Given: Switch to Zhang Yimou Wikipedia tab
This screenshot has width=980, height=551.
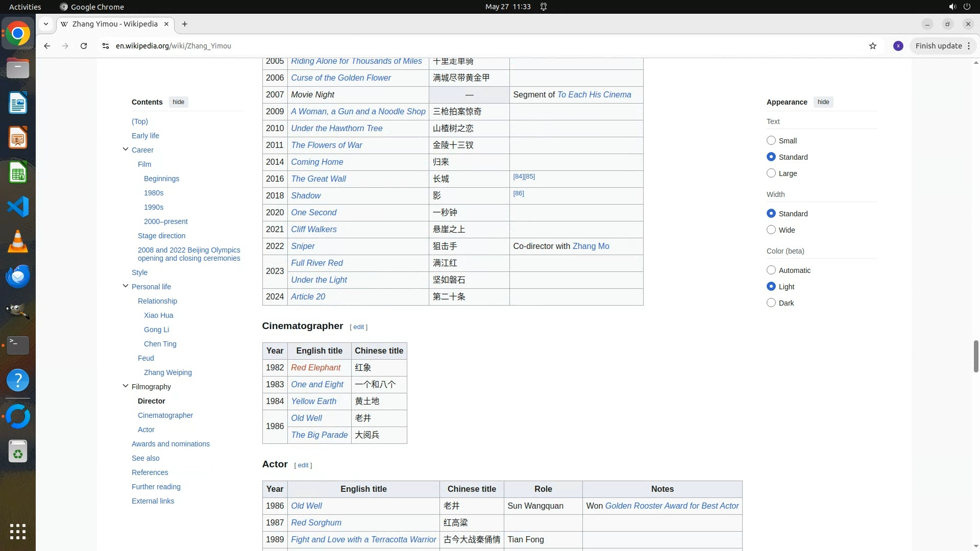Looking at the screenshot, I should click(x=115, y=24).
